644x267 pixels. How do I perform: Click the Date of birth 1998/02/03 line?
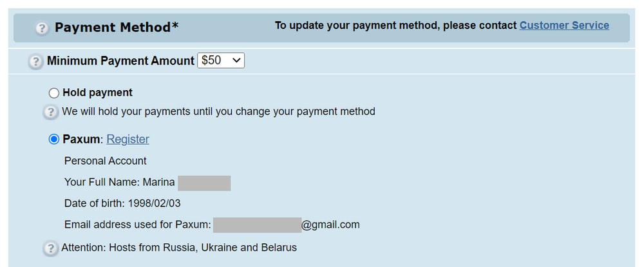point(122,203)
